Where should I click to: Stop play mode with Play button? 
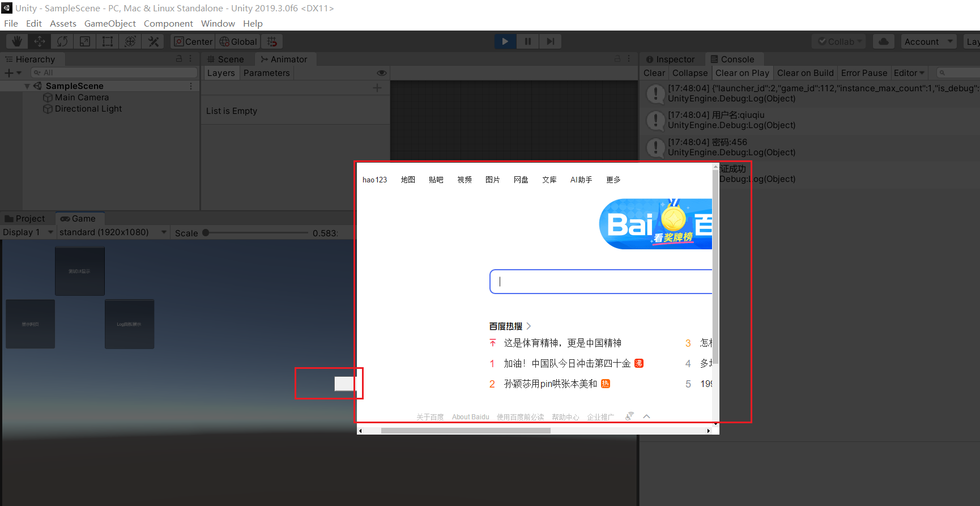click(505, 41)
